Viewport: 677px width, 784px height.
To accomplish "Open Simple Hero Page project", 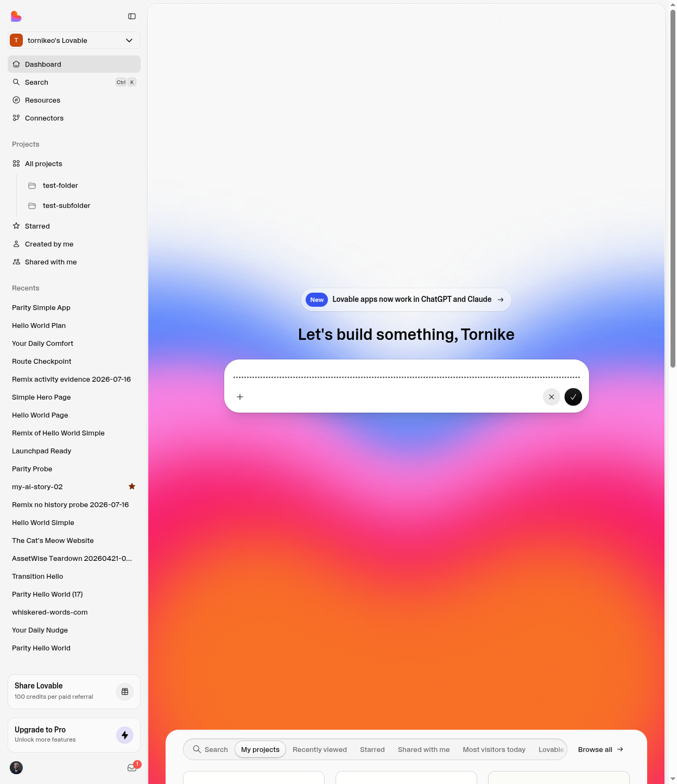I will tap(74, 397).
